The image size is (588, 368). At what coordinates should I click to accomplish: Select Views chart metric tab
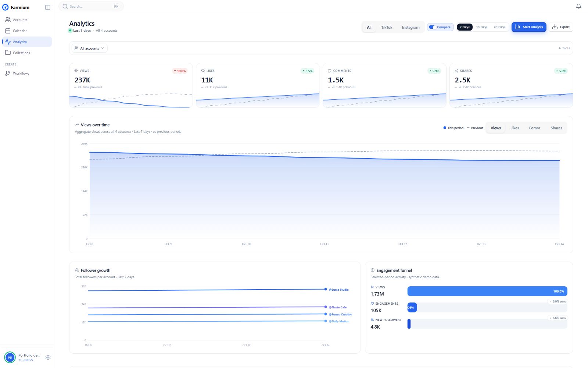(x=496, y=128)
